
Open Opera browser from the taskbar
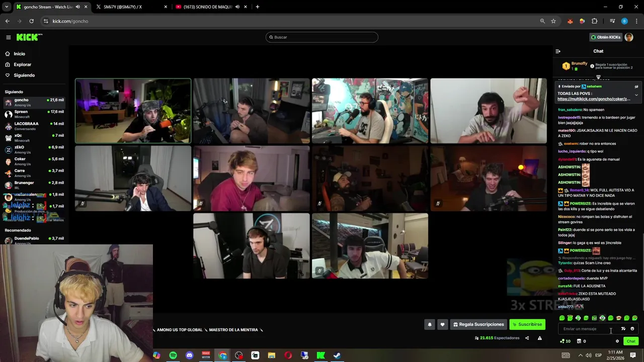coord(288,355)
